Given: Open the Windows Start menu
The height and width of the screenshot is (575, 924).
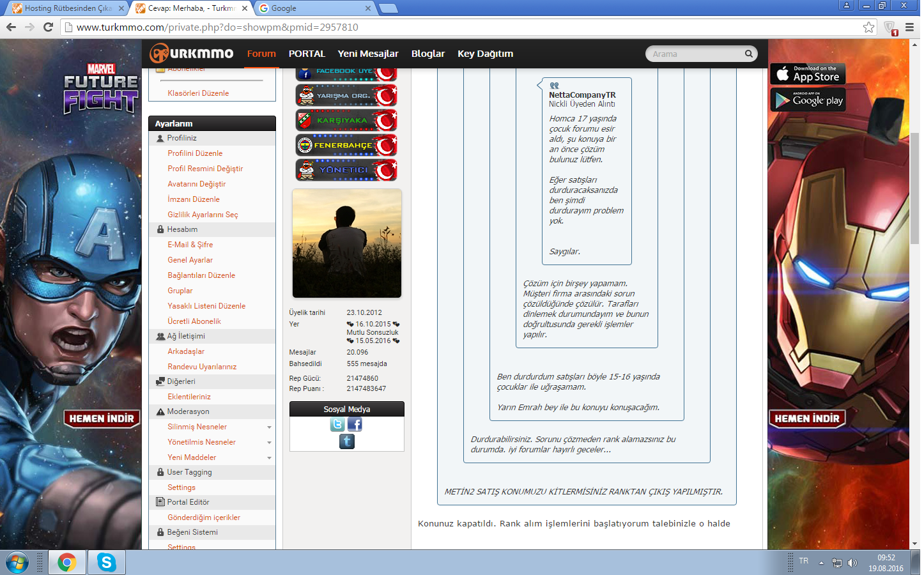Looking at the screenshot, I should tap(17, 563).
